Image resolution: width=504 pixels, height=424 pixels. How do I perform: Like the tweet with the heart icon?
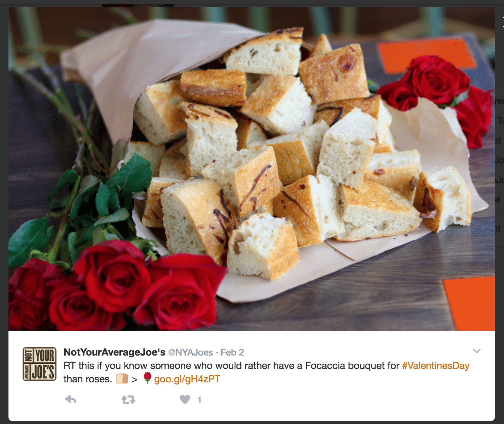pos(185,399)
